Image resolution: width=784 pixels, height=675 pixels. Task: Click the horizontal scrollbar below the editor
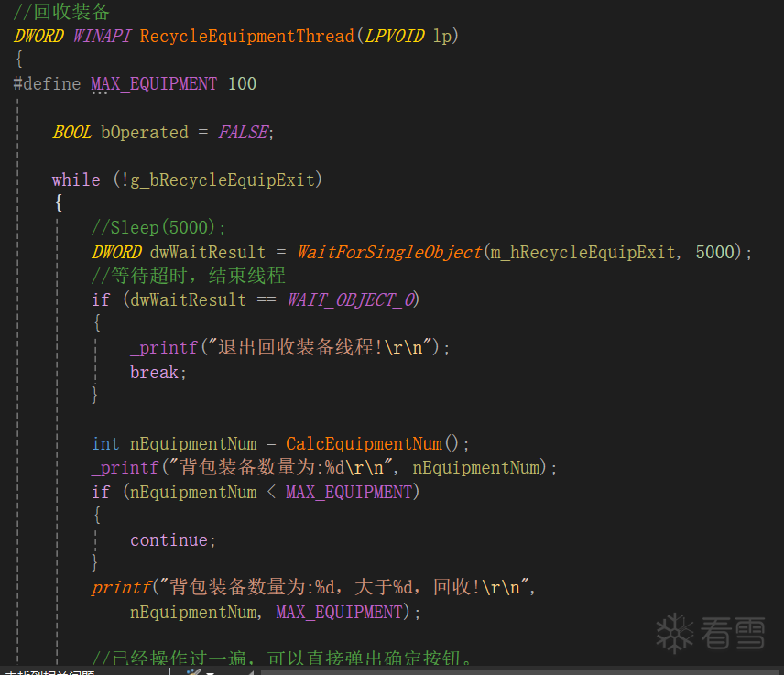coord(513,672)
